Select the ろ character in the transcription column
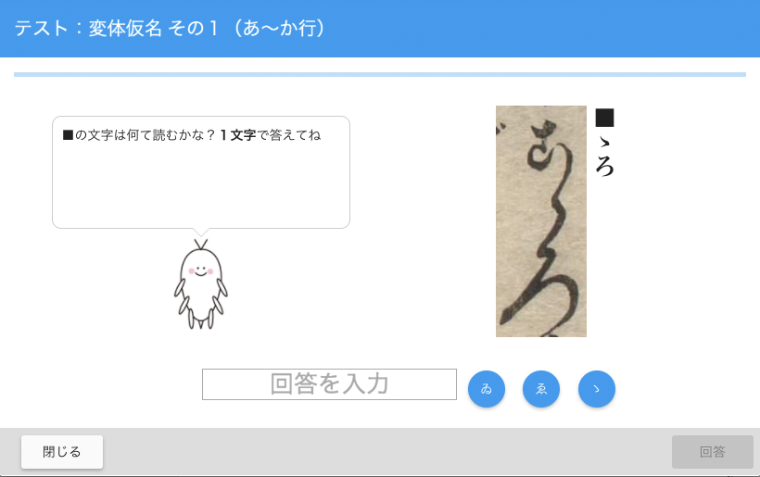The height and width of the screenshot is (477, 760). pos(605,166)
